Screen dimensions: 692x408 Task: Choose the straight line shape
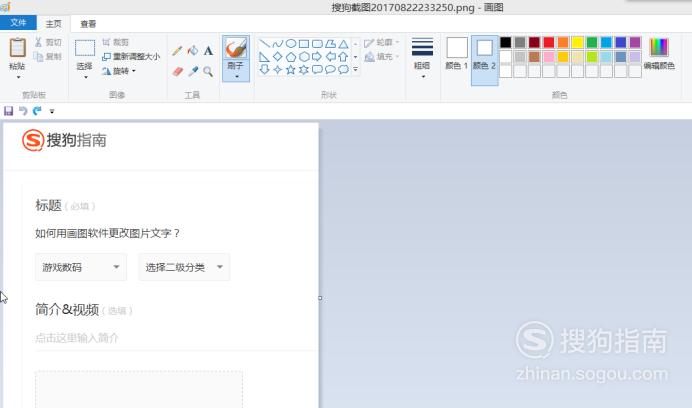[264, 44]
